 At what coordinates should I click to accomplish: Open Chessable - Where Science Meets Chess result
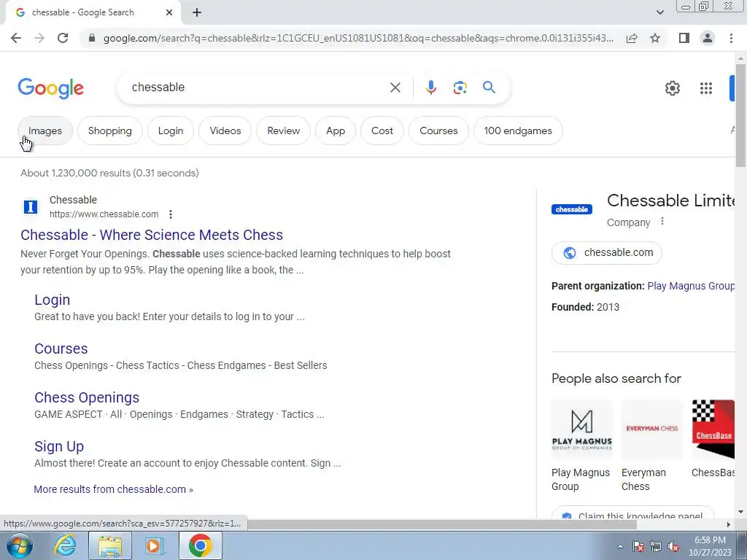[152, 235]
